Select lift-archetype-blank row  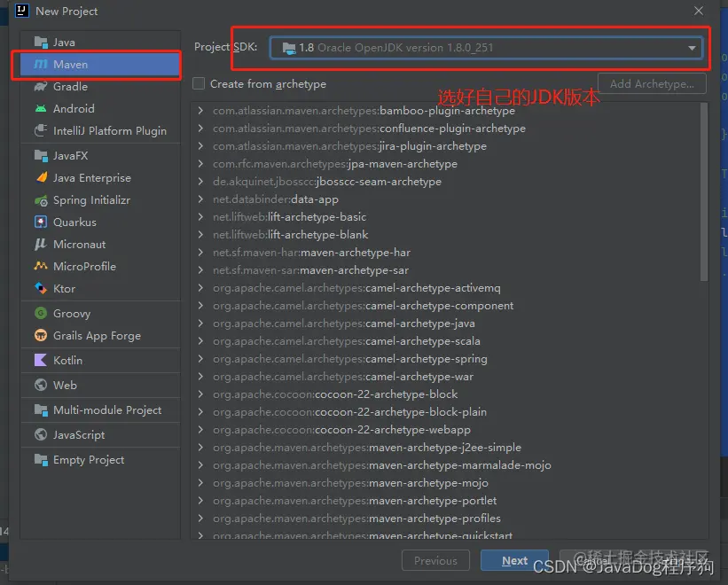coord(446,235)
